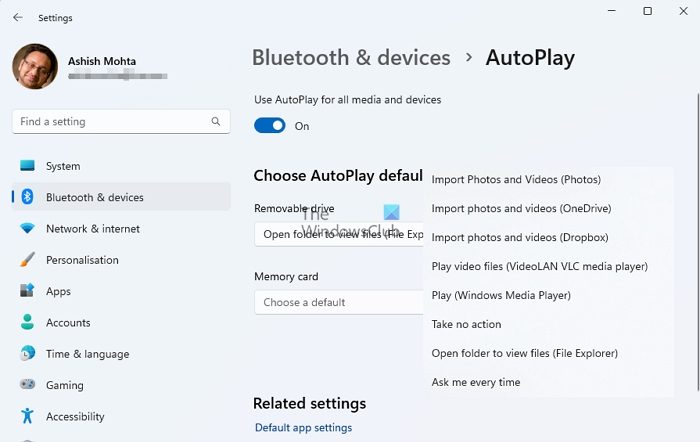
Task: Click the Accessibility figure icon
Action: (27, 416)
